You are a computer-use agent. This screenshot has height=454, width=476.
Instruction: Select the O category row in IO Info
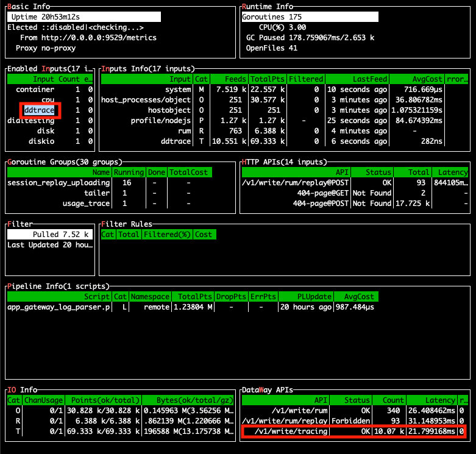[x=121, y=411]
